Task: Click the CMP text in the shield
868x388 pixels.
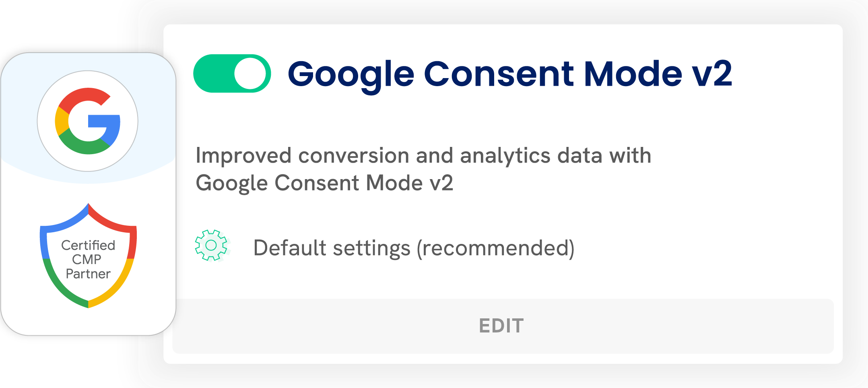Action: click(87, 260)
